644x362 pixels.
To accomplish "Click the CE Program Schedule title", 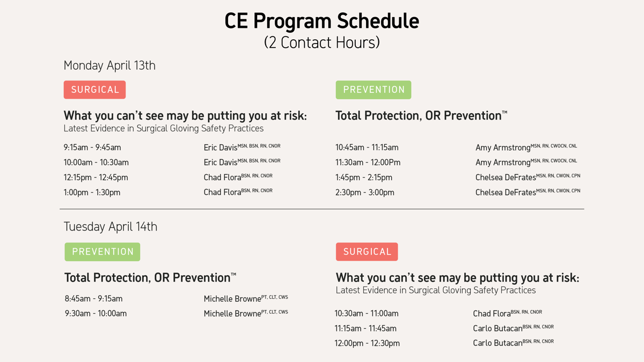I will click(321, 21).
